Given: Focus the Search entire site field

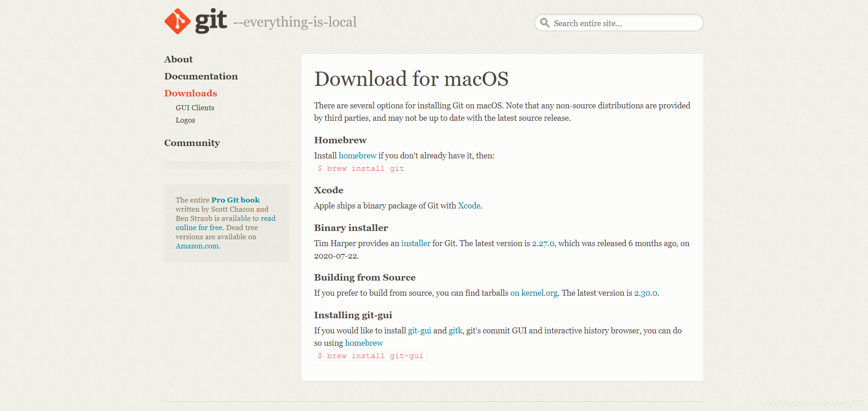Looking at the screenshot, I should click(619, 23).
